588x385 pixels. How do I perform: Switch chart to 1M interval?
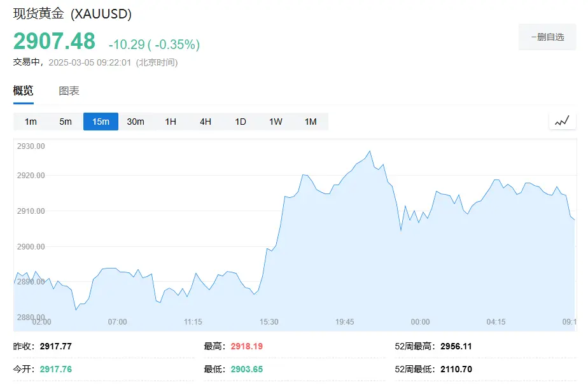311,122
